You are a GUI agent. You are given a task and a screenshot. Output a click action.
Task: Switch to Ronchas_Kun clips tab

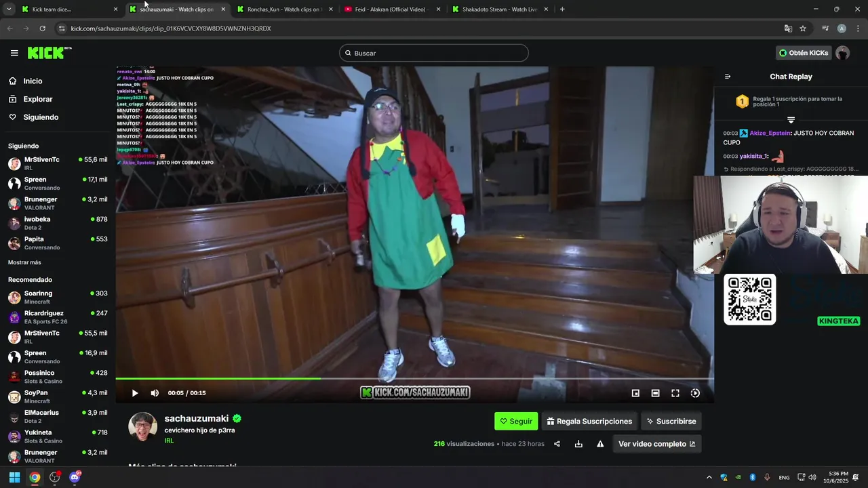coord(285,9)
